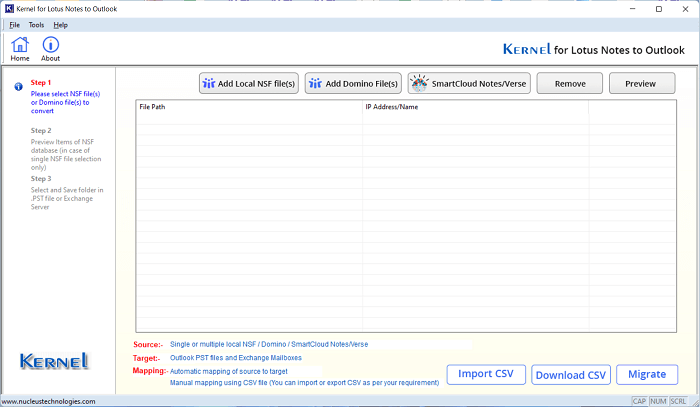Click www.nucleustechnologies.com in status bar

[48, 401]
